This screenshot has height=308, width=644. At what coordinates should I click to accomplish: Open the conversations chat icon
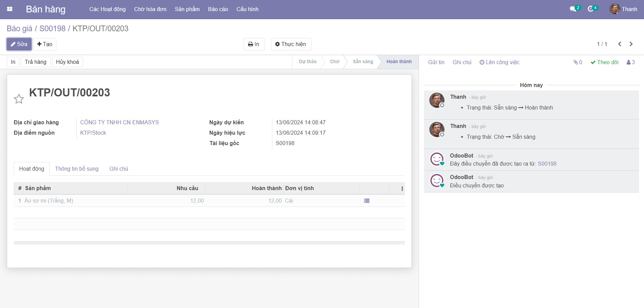pos(573,9)
